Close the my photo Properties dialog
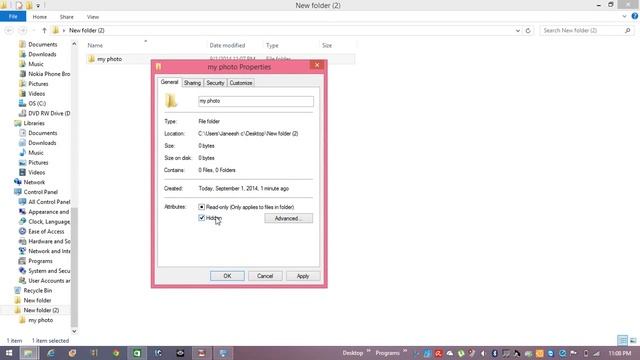 [317, 65]
